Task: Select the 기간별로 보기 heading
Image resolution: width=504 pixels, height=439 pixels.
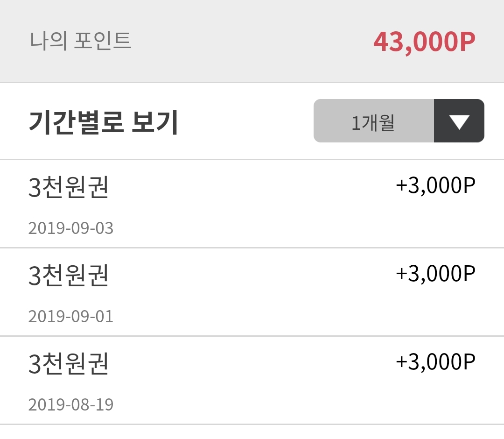Action: click(x=103, y=123)
